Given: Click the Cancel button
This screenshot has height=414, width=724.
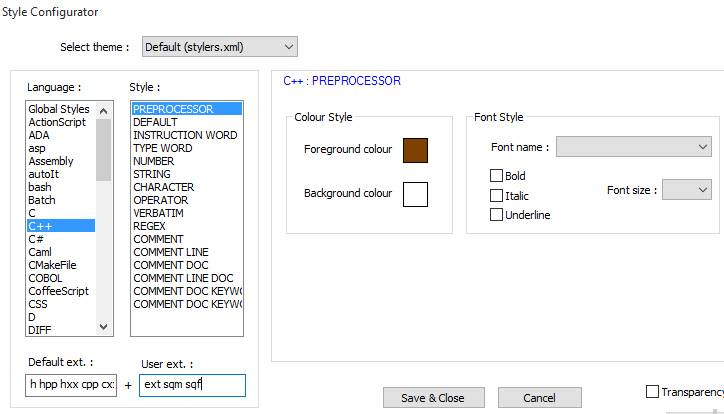Looking at the screenshot, I should pyautogui.click(x=539, y=398).
